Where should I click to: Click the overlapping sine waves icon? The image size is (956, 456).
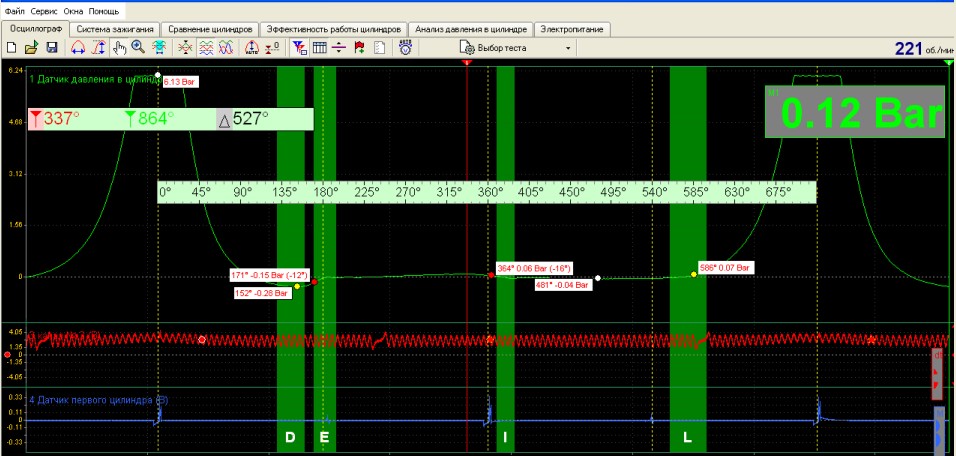click(x=226, y=48)
